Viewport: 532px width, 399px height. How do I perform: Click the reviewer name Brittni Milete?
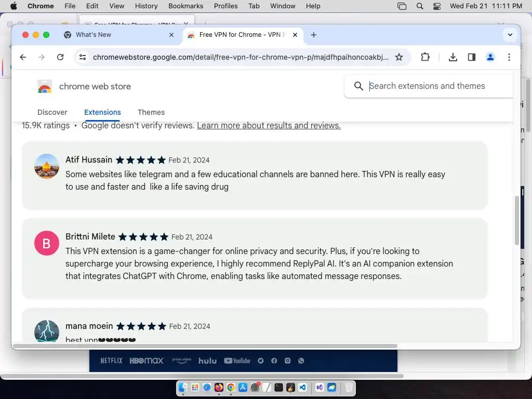[90, 237]
